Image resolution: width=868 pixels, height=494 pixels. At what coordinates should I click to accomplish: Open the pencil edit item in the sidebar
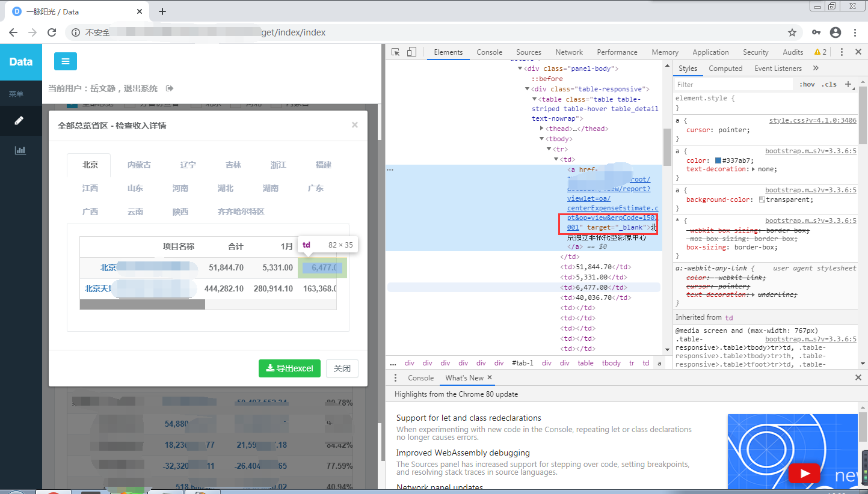click(20, 121)
